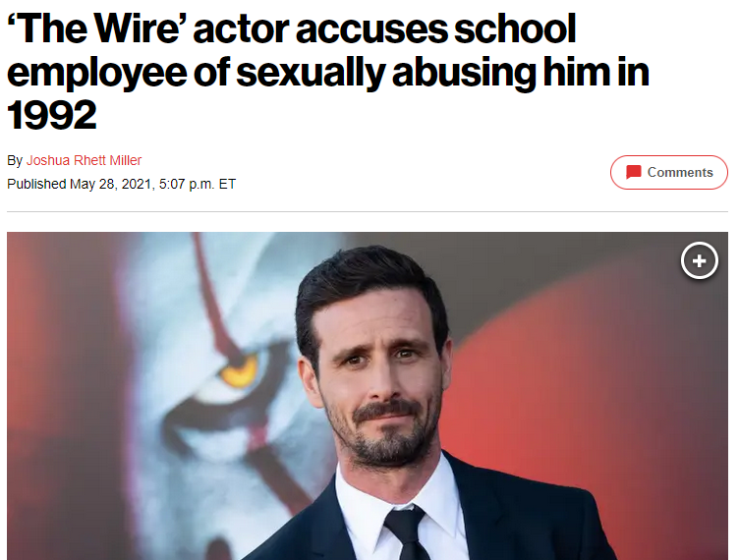The image size is (739, 560).
Task: Enlarge the article photo with plus icon
Action: click(700, 260)
